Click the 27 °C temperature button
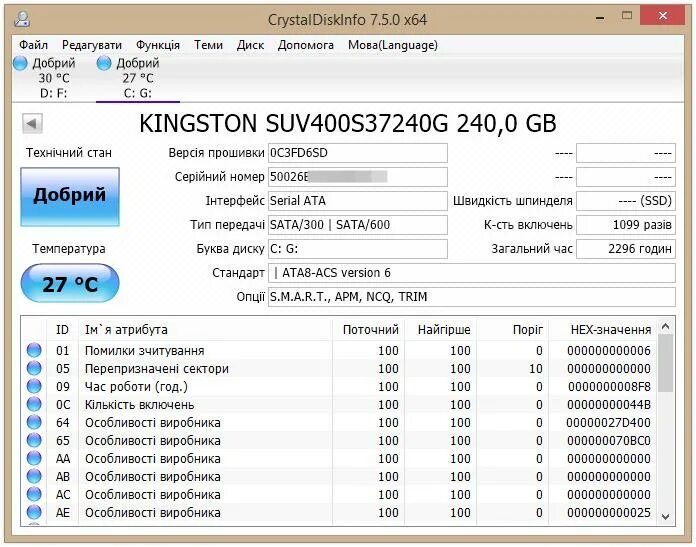The width and height of the screenshot is (696, 547). click(x=70, y=283)
